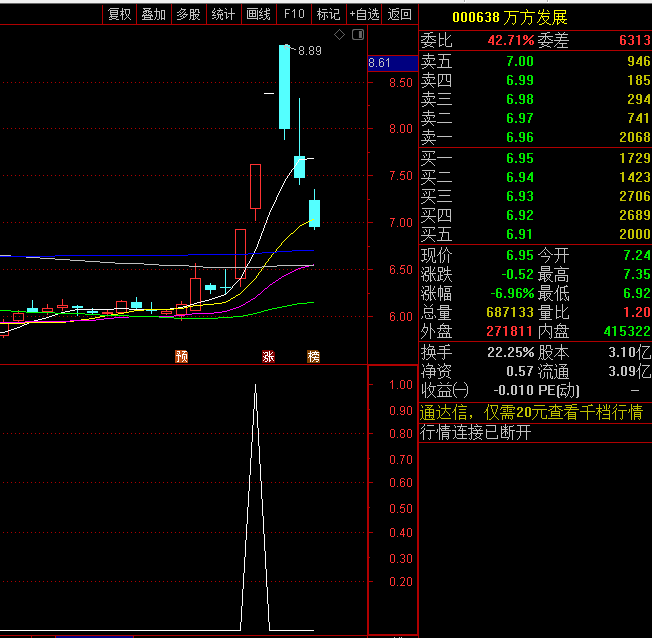Click the 委差 value 6313
652x638 pixels.
point(635,40)
